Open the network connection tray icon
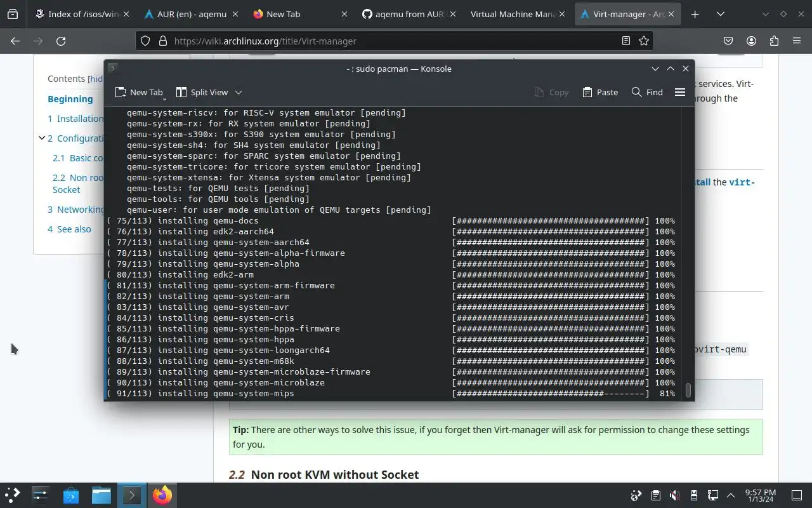 713,495
